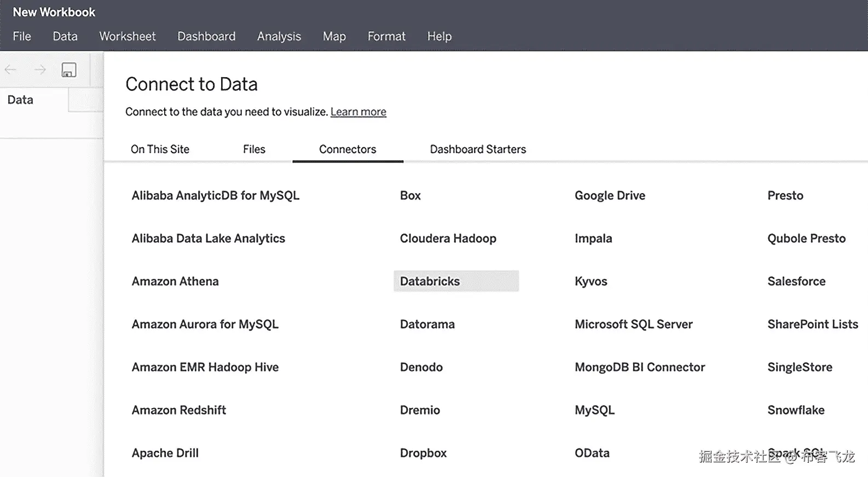Choose Alibaba Data Lake Analytics connector
868x477 pixels.
209,238
